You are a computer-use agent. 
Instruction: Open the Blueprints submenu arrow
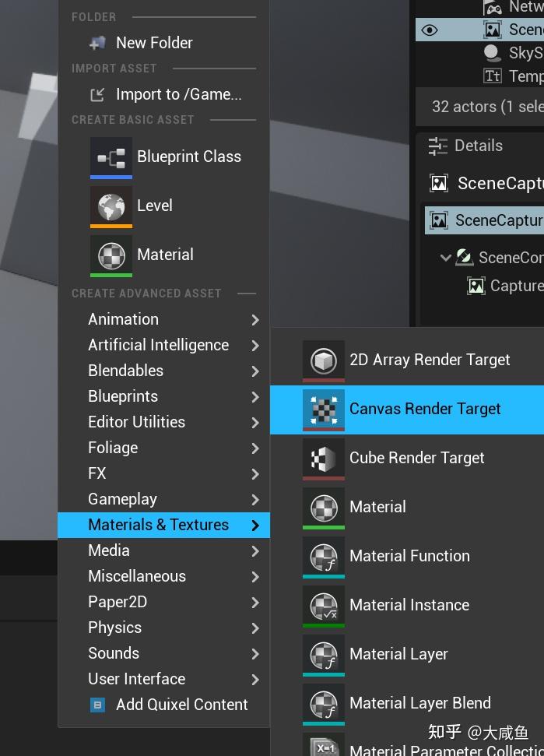pos(255,397)
